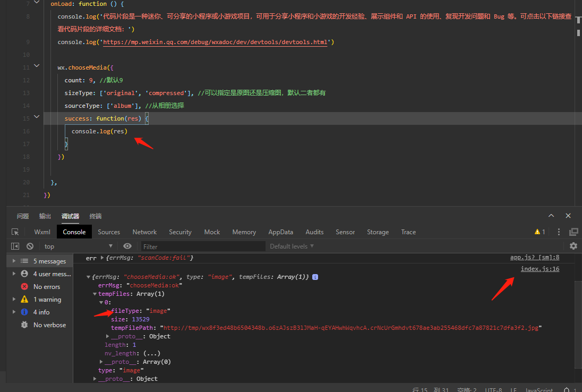Click the blue info badge next to Array(1)
The image size is (582, 392).
[x=315, y=277]
